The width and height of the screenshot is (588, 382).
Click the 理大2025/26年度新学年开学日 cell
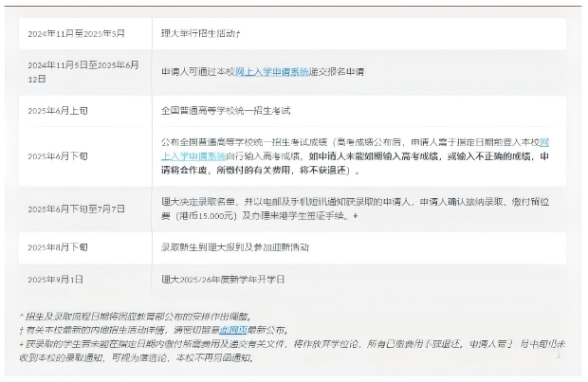click(223, 281)
